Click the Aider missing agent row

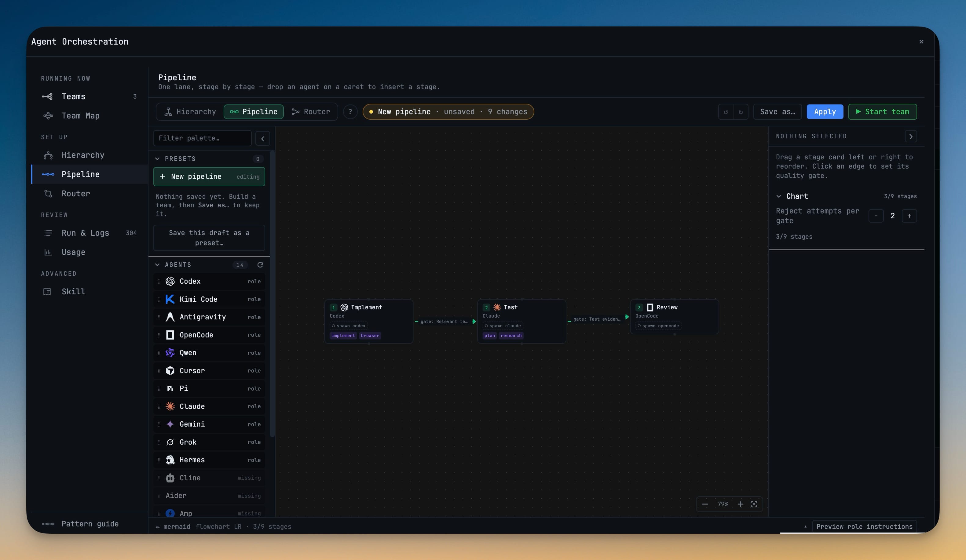click(x=209, y=496)
